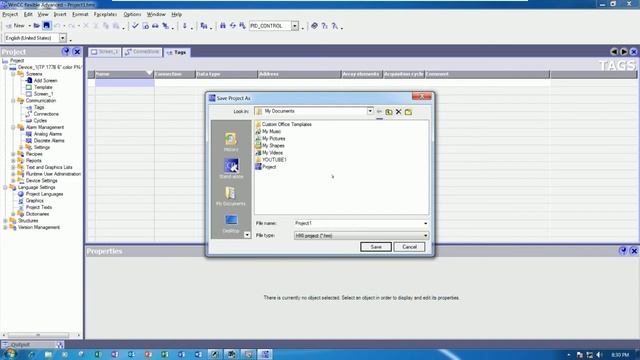The height and width of the screenshot is (360, 640).
Task: Open the Look in folder dropdown
Action: point(370,111)
